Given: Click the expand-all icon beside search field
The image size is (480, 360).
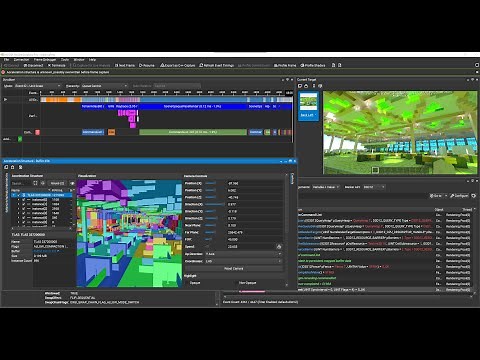Looking at the screenshot, I should tap(35, 183).
